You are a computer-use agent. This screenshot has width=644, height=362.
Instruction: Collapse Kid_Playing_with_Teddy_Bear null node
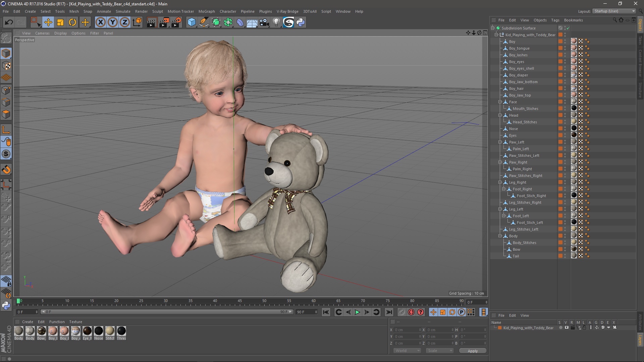point(496,35)
